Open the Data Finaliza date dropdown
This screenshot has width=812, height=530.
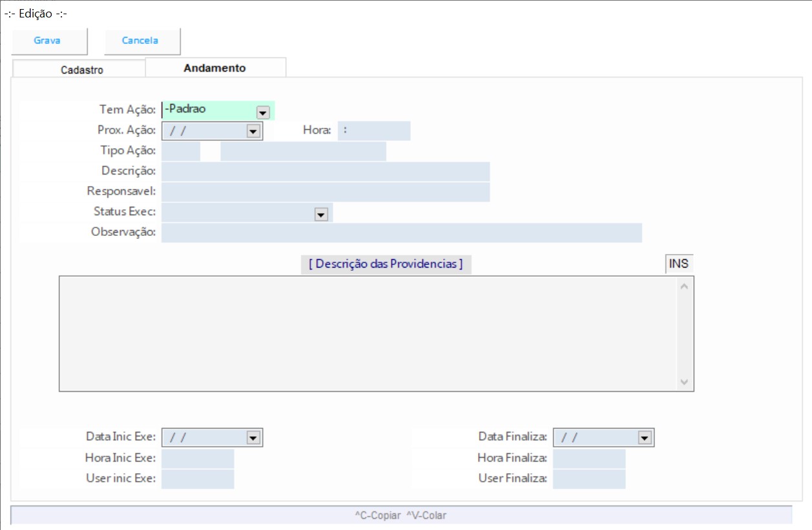[644, 438]
